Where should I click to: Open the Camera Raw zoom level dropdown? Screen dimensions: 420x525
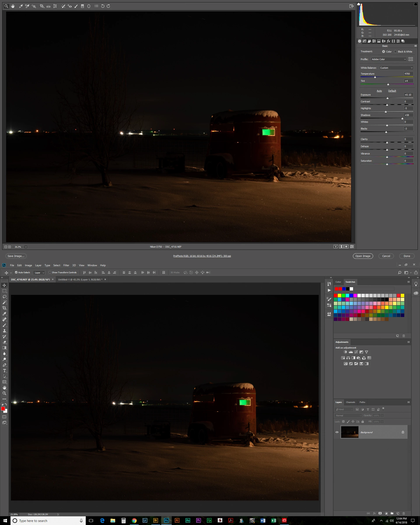[x=26, y=247]
